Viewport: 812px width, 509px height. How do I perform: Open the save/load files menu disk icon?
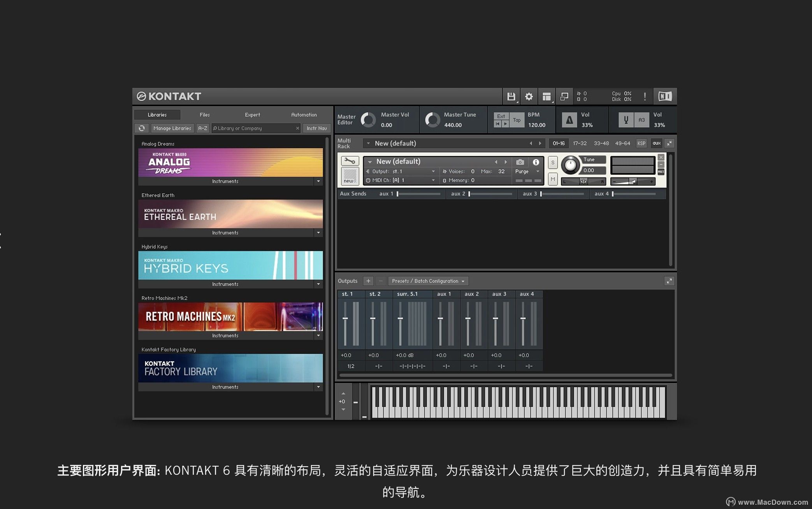point(511,97)
